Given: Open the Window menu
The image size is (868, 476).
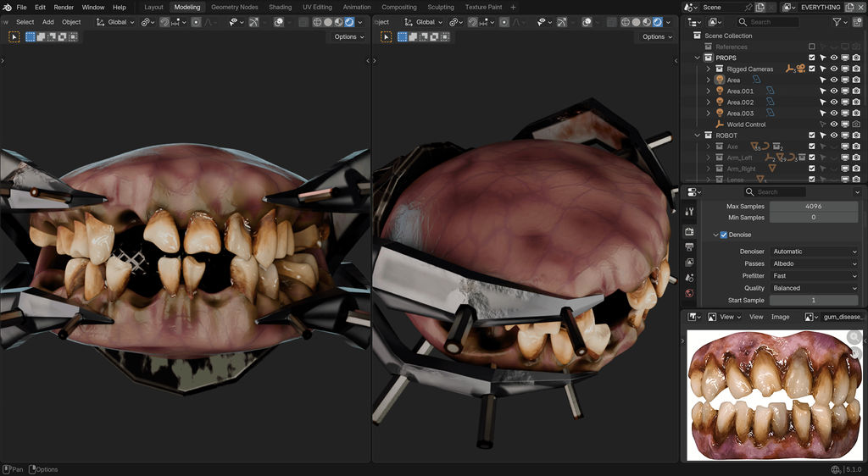Looking at the screenshot, I should pyautogui.click(x=93, y=7).
